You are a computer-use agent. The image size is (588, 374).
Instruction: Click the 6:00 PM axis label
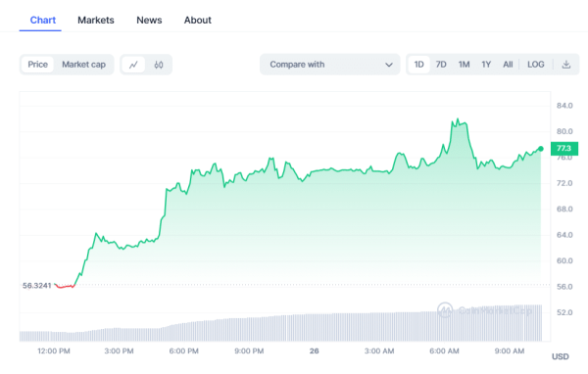184,351
